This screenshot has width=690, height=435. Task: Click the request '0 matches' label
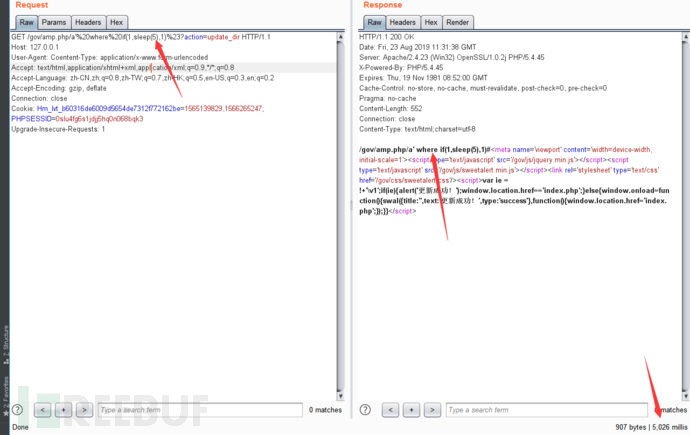[x=325, y=410]
